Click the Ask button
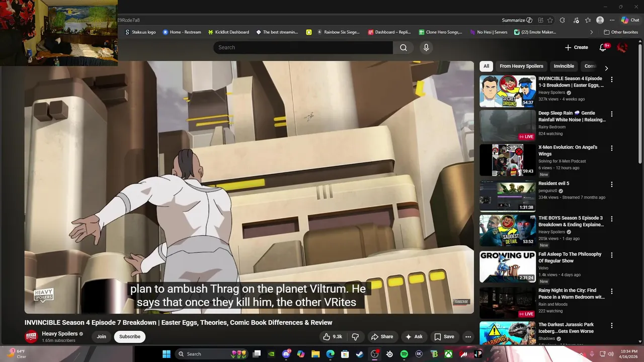The image size is (644, 362). click(414, 337)
